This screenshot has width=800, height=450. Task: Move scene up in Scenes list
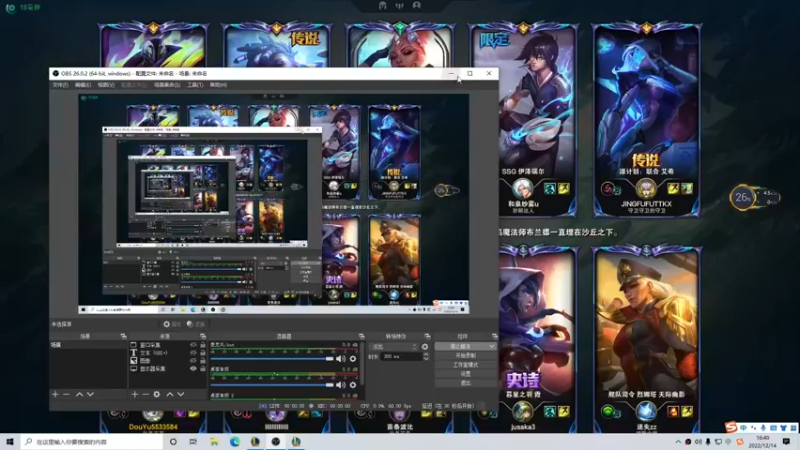79,394
